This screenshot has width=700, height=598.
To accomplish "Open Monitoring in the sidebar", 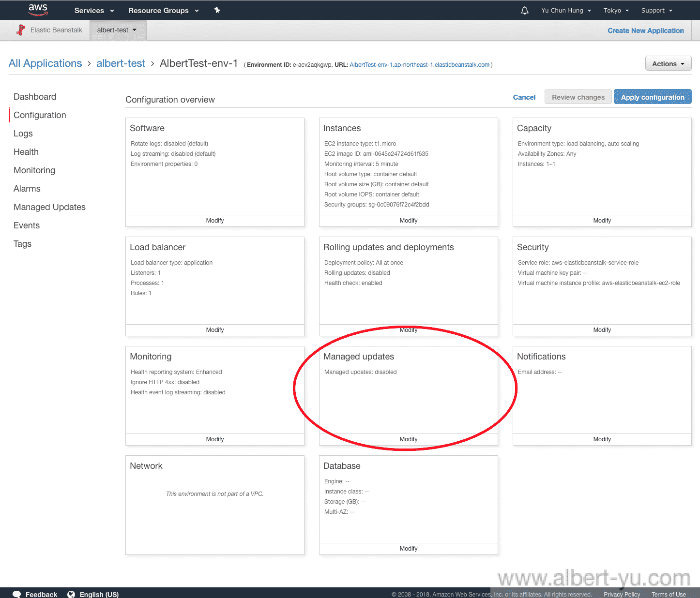I will click(34, 170).
